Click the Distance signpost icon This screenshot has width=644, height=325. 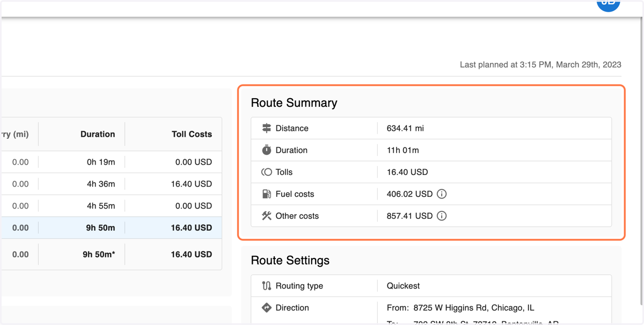(266, 128)
